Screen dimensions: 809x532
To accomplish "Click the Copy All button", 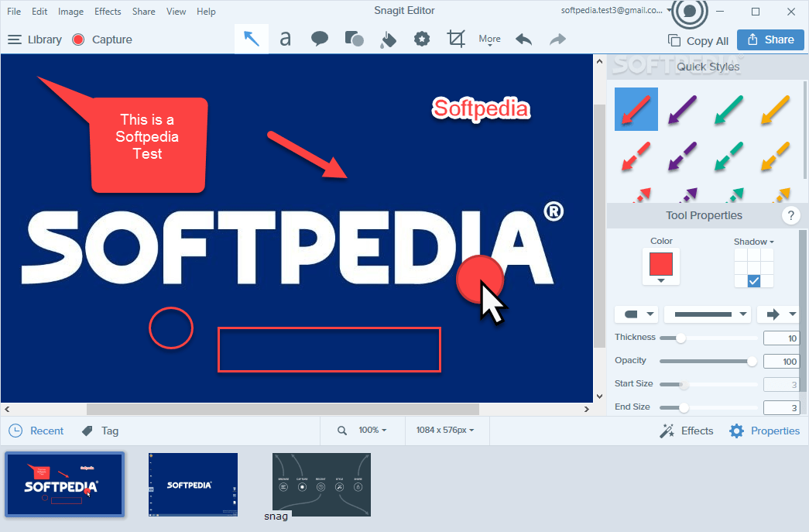I will [x=698, y=40].
